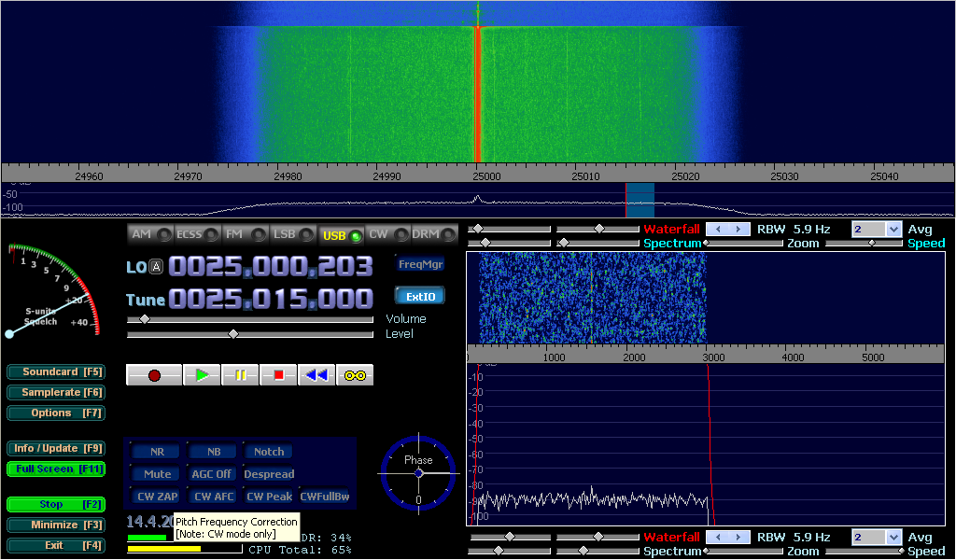The height and width of the screenshot is (560, 956).
Task: Click the Tune frequency digit display
Action: coord(271,300)
